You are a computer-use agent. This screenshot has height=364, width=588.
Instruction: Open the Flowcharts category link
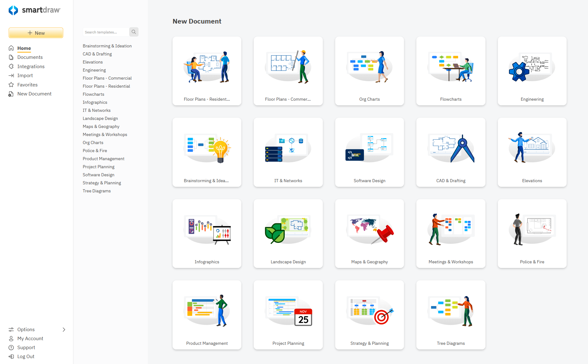coord(93,94)
